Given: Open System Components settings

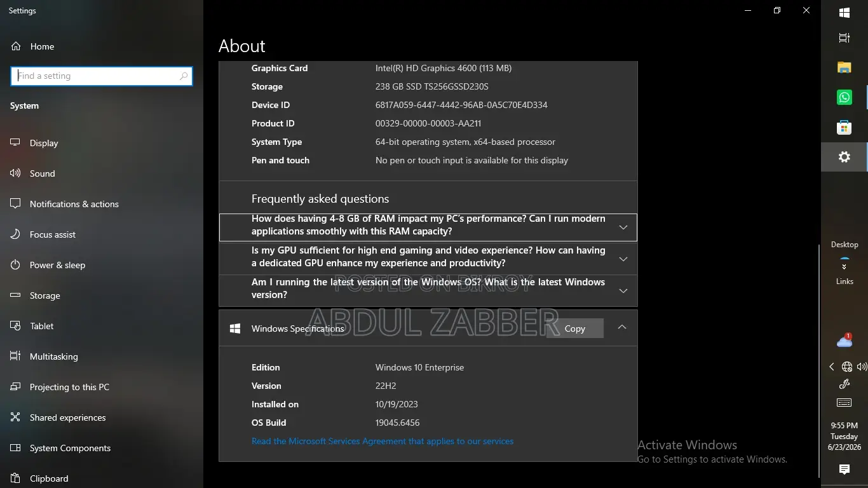Looking at the screenshot, I should pos(102,448).
